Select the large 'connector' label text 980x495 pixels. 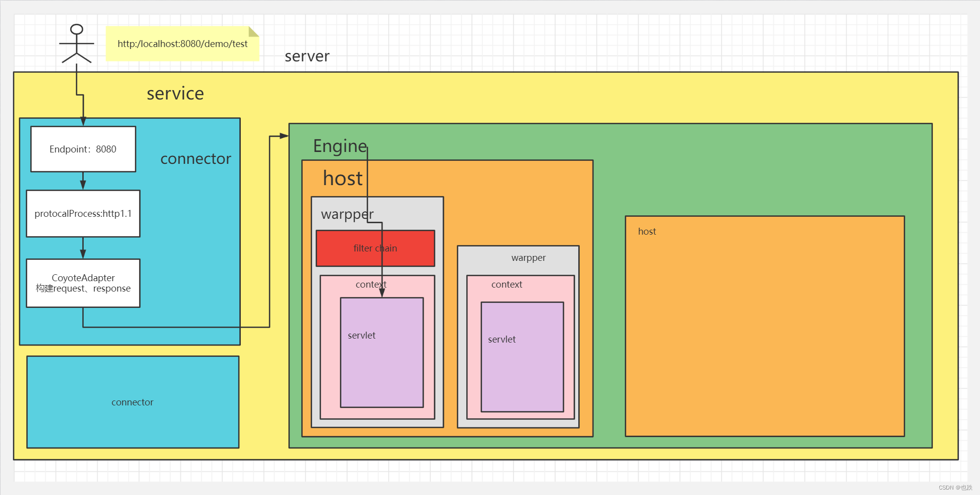(196, 159)
